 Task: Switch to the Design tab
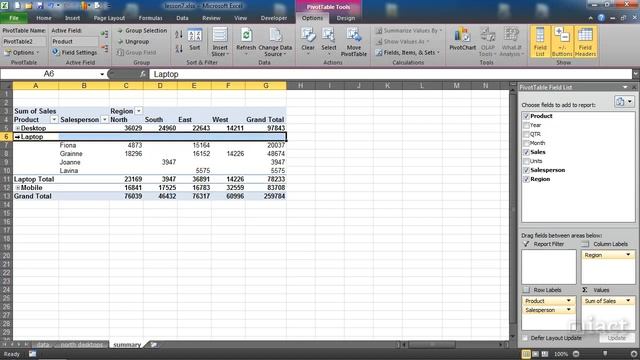point(346,18)
